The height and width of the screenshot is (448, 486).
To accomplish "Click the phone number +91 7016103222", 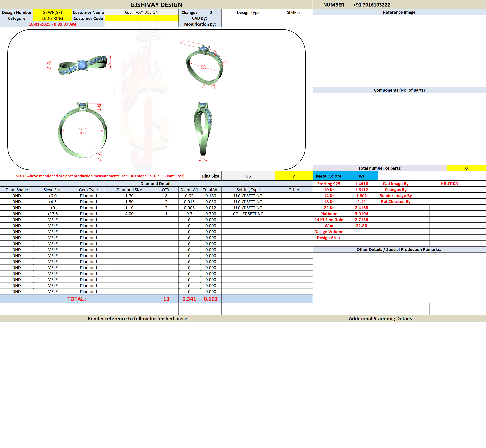I will [371, 5].
